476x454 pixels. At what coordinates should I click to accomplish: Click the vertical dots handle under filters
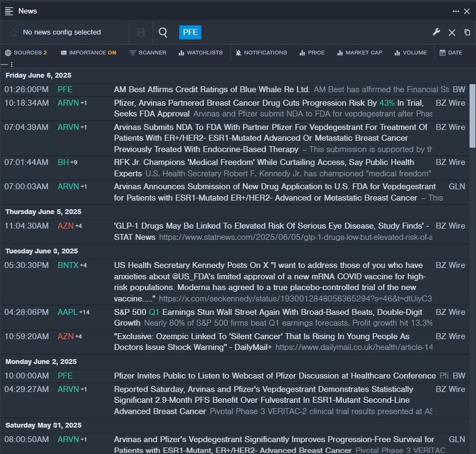coord(11,64)
